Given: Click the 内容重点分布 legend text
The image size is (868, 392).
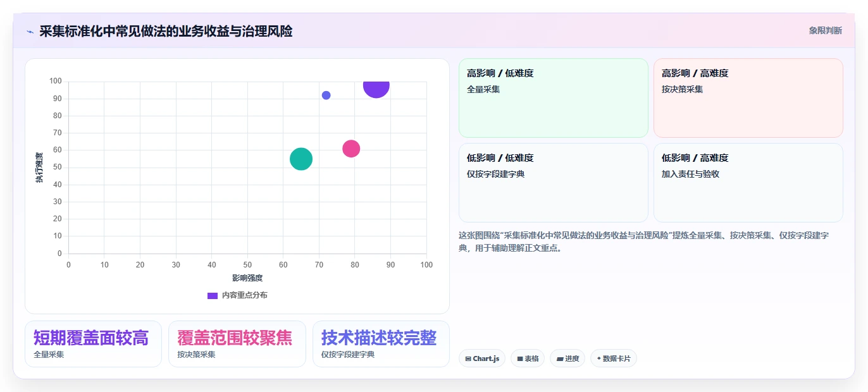Looking at the screenshot, I should click(x=244, y=295).
